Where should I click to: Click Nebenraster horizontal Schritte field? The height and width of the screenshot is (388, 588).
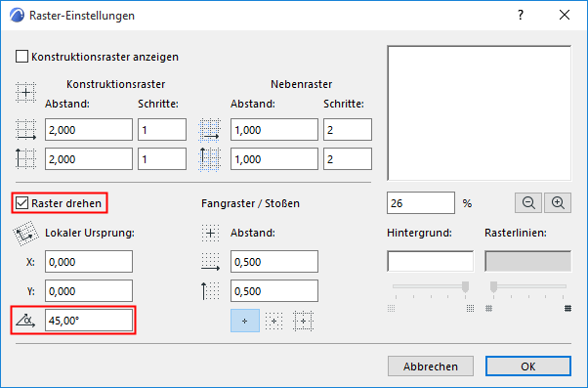click(348, 130)
